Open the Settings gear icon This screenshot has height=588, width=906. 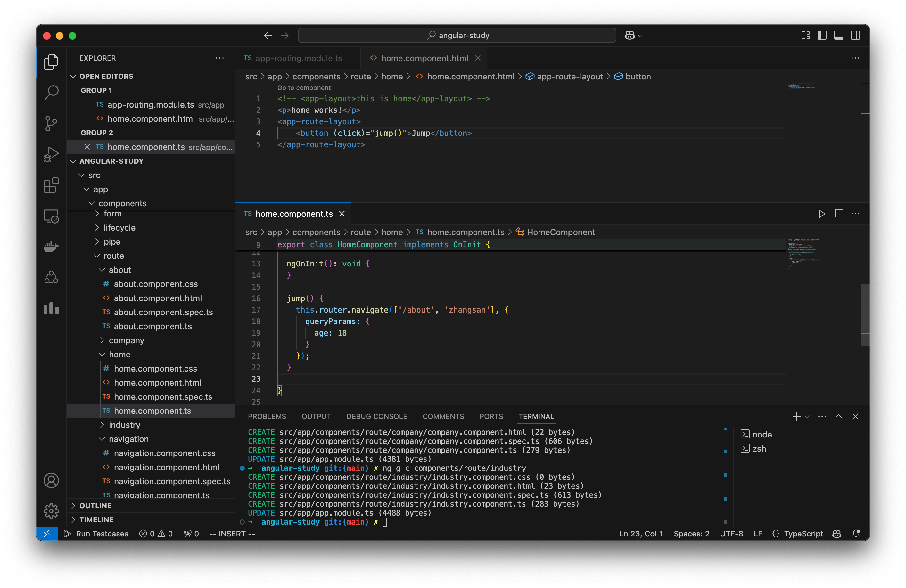coord(51,511)
